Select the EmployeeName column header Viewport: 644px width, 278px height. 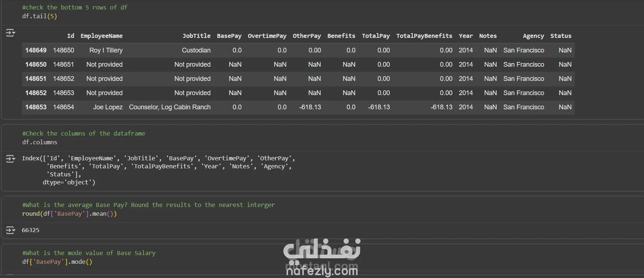(101, 36)
